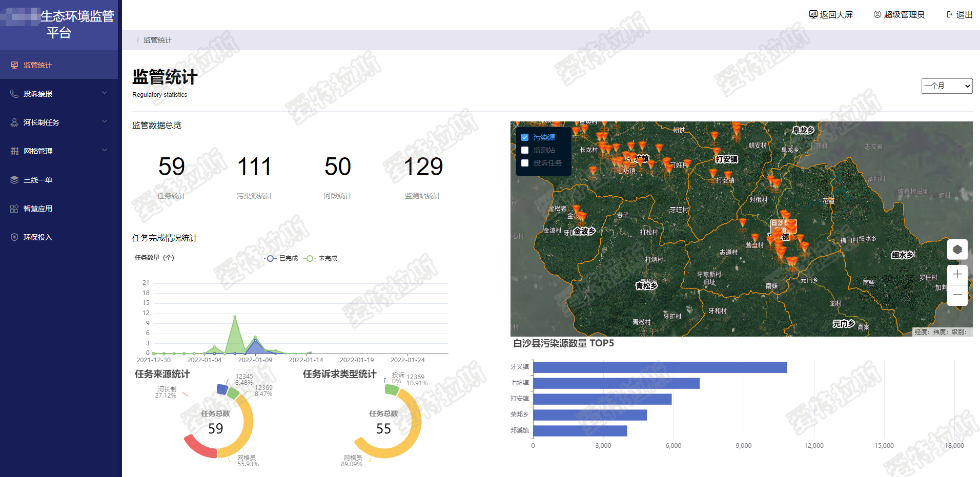Screen dimensions: 980x477
Task: Zoom out on the map
Action: tap(957, 295)
